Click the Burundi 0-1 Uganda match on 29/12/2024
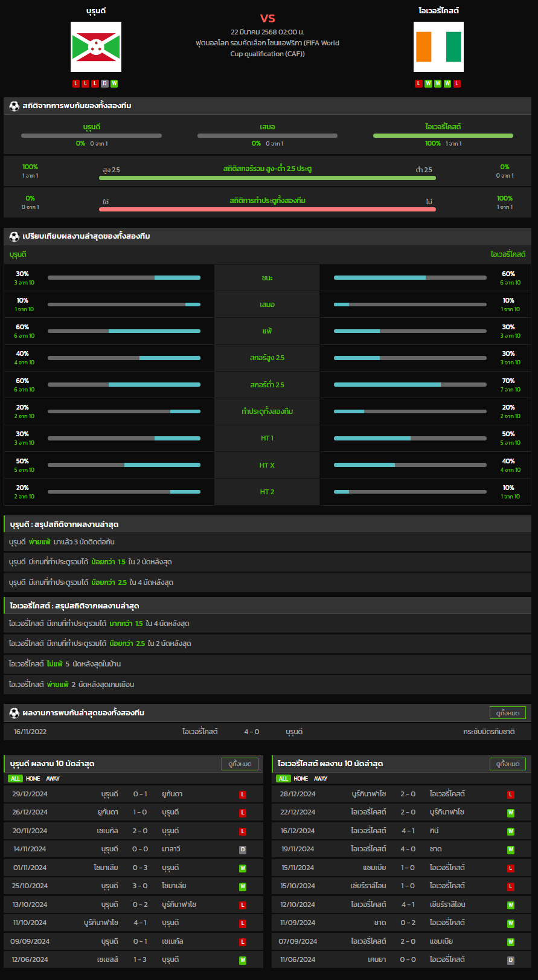The height and width of the screenshot is (980, 538). tap(133, 794)
